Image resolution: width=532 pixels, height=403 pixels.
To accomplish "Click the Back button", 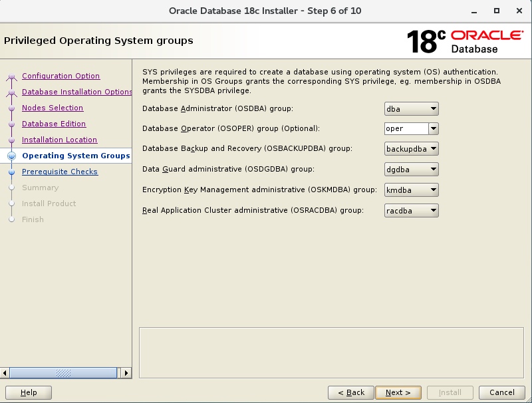I will click(351, 392).
